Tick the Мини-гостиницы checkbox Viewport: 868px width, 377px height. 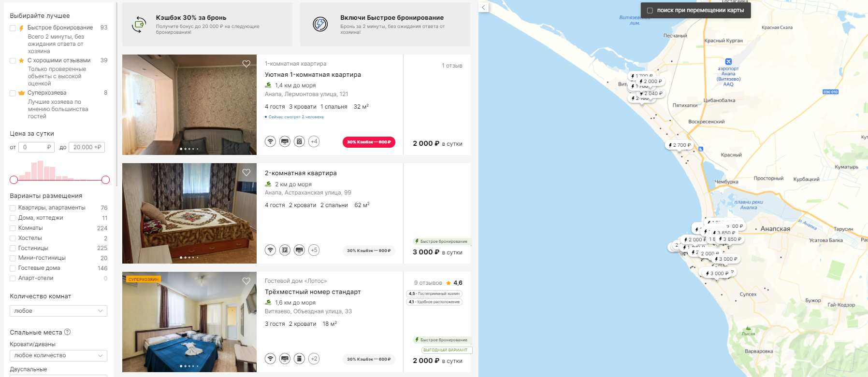pyautogui.click(x=13, y=258)
